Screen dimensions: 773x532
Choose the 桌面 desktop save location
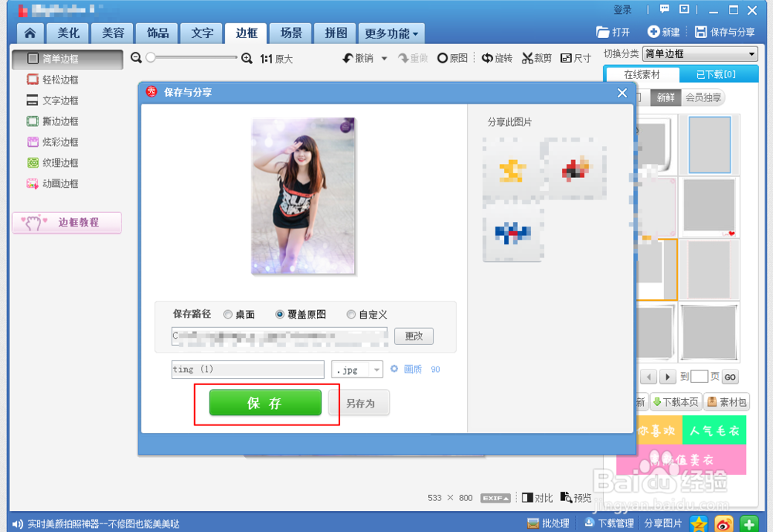(228, 314)
